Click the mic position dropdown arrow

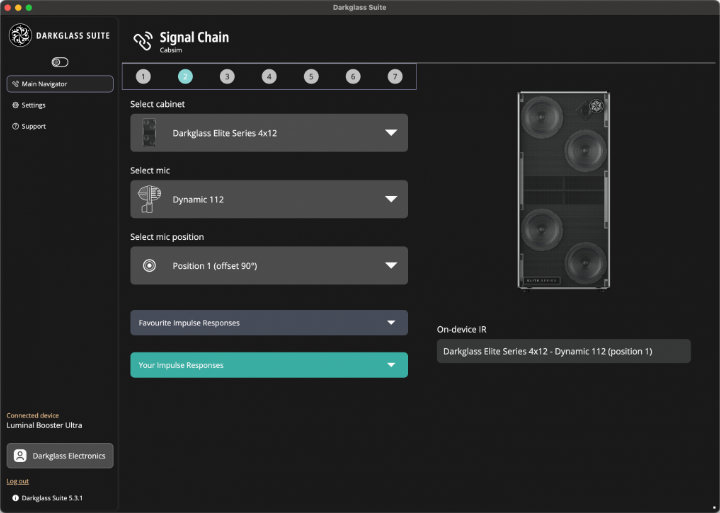tap(391, 265)
